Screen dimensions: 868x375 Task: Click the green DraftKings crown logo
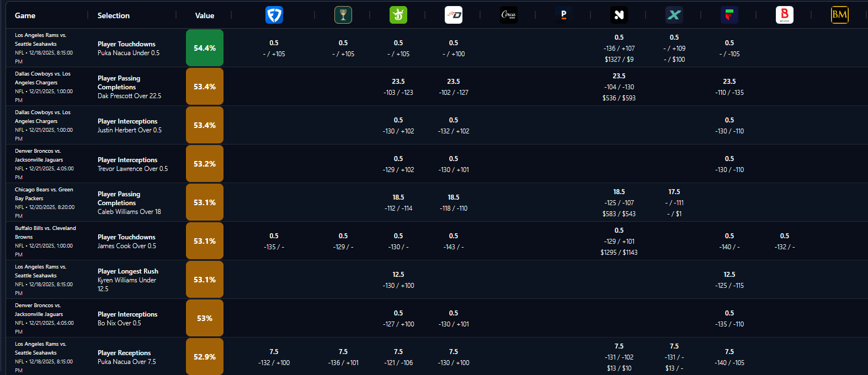coord(398,15)
